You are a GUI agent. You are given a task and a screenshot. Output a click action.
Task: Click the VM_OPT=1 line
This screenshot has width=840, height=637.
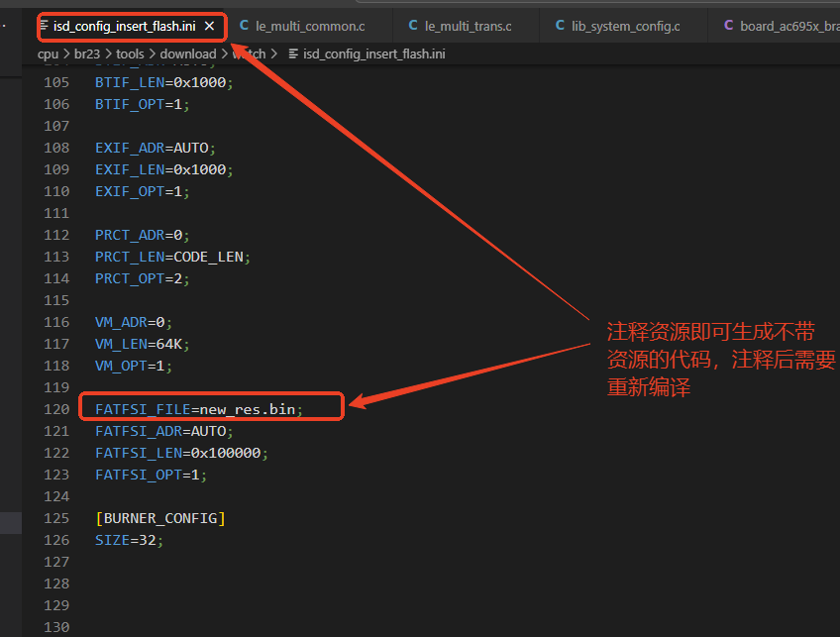click(x=134, y=366)
